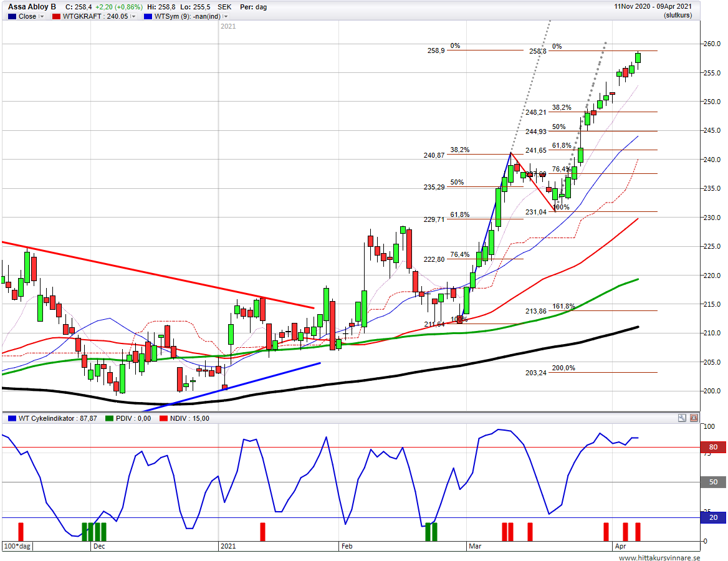The width and height of the screenshot is (728, 561).
Task: Click the 'Hi: 258,8' value
Action: tap(161, 7)
